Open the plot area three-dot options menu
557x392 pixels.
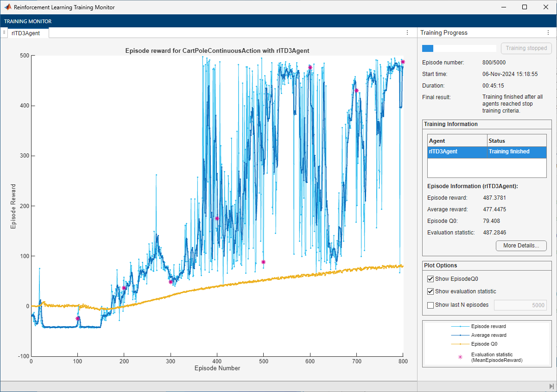point(407,32)
